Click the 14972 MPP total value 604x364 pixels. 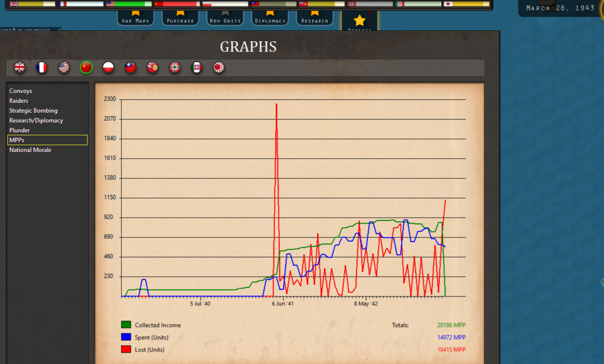pyautogui.click(x=451, y=337)
